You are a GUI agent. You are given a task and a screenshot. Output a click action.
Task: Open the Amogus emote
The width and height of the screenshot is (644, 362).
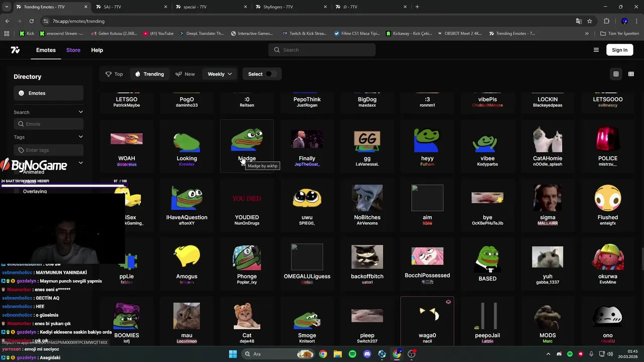tap(187, 264)
